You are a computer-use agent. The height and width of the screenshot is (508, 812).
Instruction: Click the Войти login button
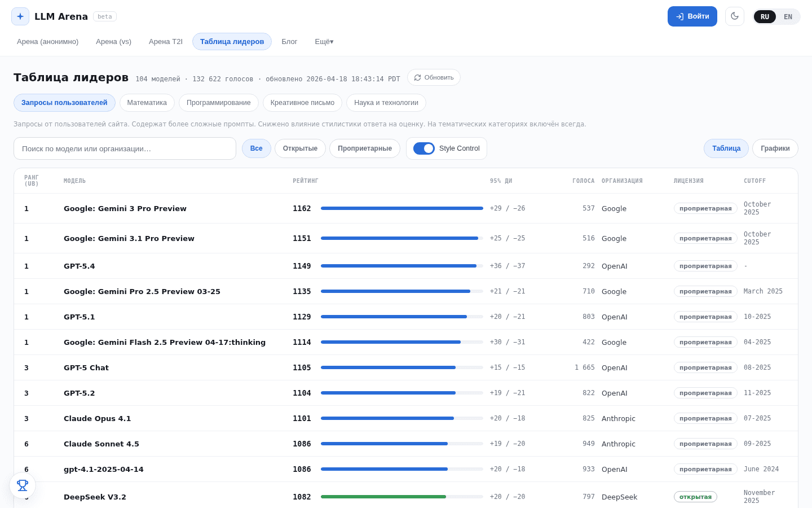point(692,16)
